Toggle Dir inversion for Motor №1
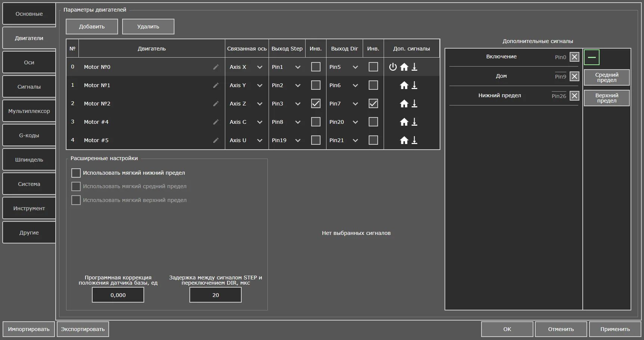This screenshot has width=644, height=340. pos(373,85)
